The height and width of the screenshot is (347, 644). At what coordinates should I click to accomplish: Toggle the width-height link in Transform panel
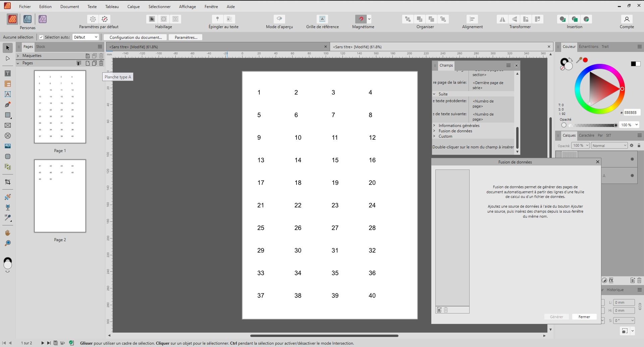click(640, 306)
